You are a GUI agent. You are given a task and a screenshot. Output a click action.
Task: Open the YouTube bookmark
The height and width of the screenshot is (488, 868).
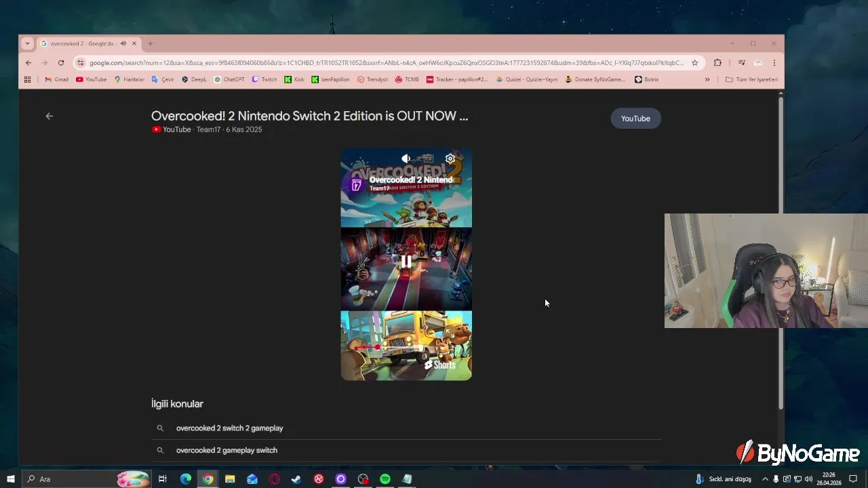pos(91,79)
